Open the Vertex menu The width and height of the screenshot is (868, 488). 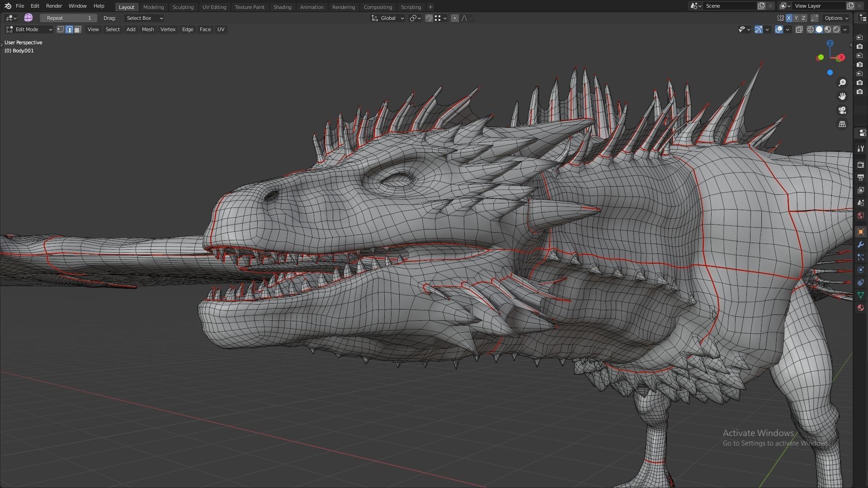tap(168, 29)
